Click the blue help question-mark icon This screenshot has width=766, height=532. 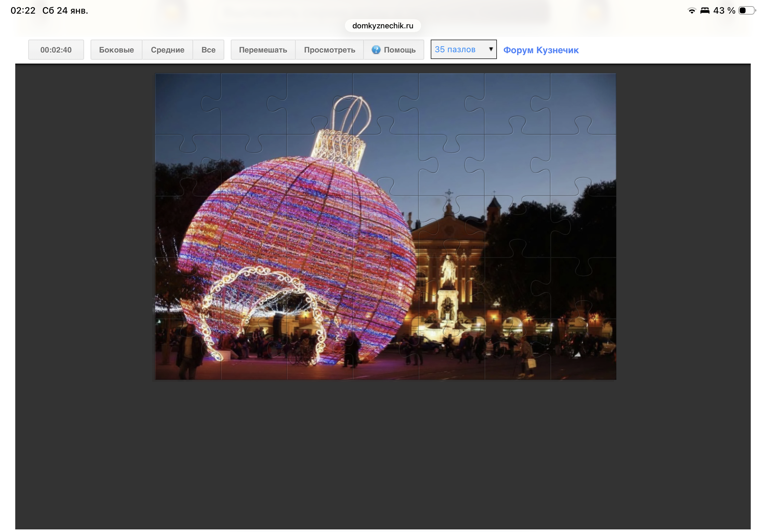(x=376, y=50)
